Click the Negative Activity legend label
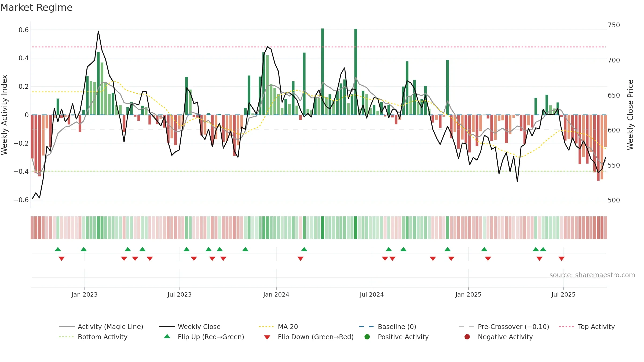Screen dimensions: 644x362 (x=505, y=337)
